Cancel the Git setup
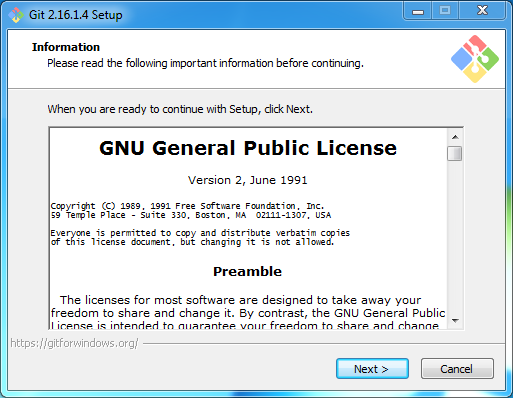This screenshot has height=398, width=513. pos(457,369)
